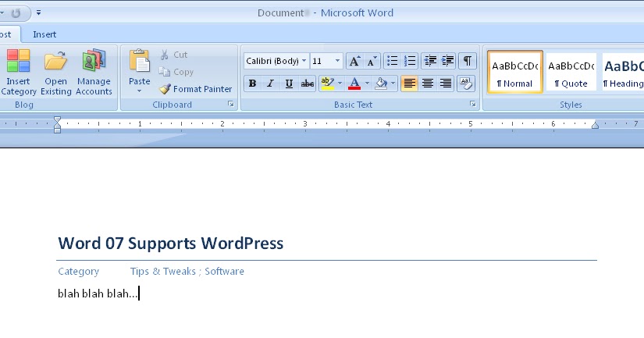Toggle bold formatting

click(x=253, y=84)
